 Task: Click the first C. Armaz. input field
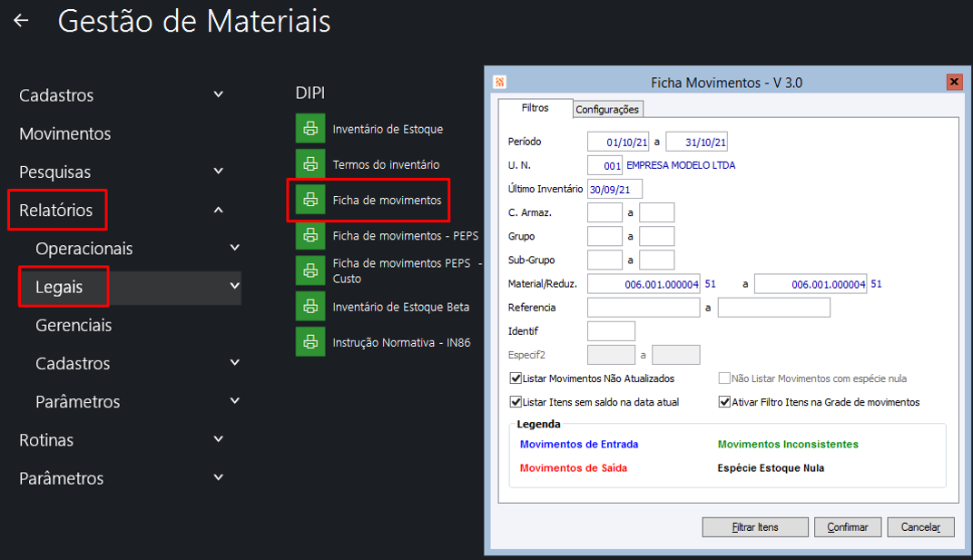[605, 212]
